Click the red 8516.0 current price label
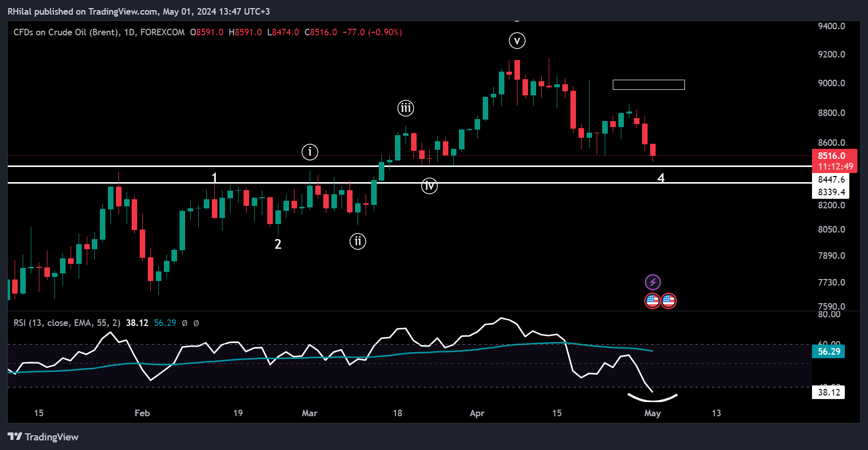Image resolution: width=868 pixels, height=450 pixels. (x=832, y=156)
